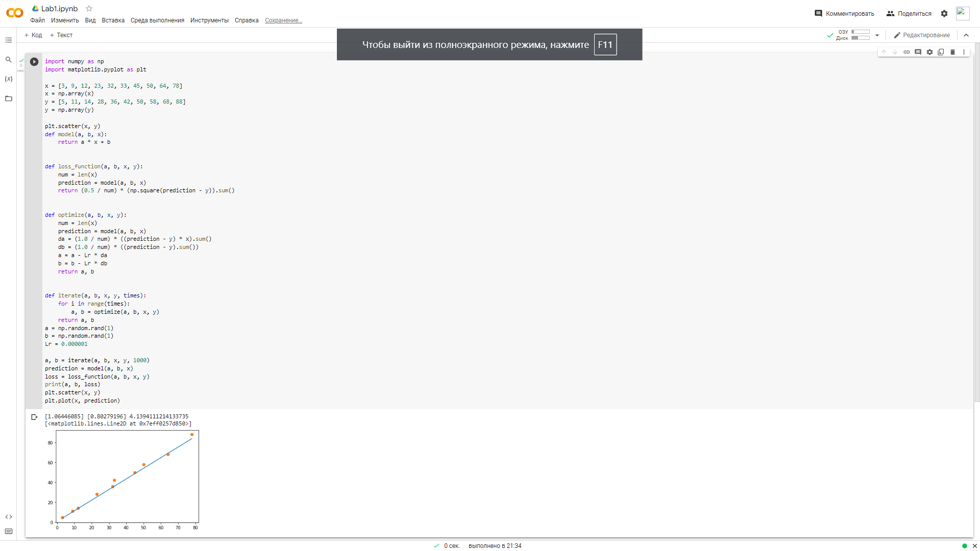
Task: Open notebook settings gear in header
Action: point(944,14)
